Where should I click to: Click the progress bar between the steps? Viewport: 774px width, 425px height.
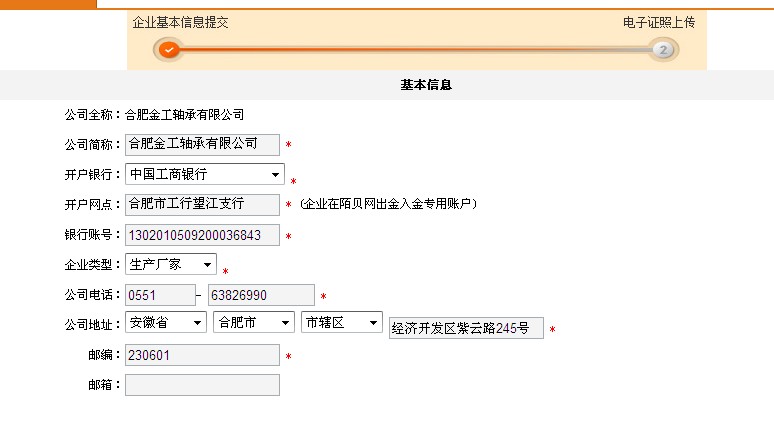pos(415,50)
